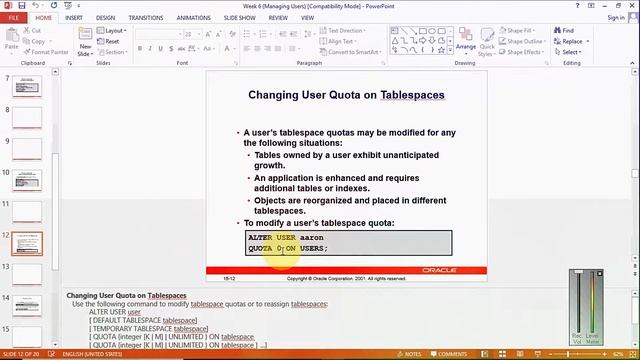Toggle Align Right paragraph alignment
The height and width of the screenshot is (360, 640).
point(267,49)
